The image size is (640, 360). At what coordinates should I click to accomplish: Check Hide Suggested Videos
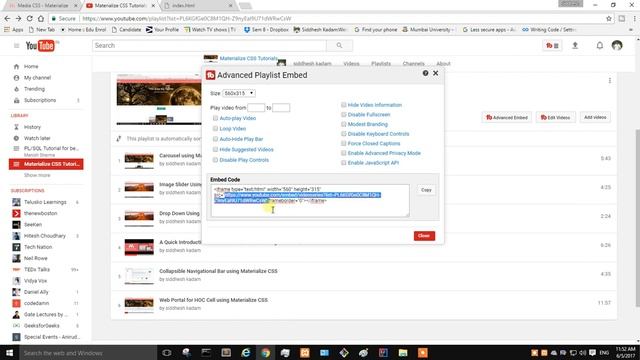pos(216,149)
